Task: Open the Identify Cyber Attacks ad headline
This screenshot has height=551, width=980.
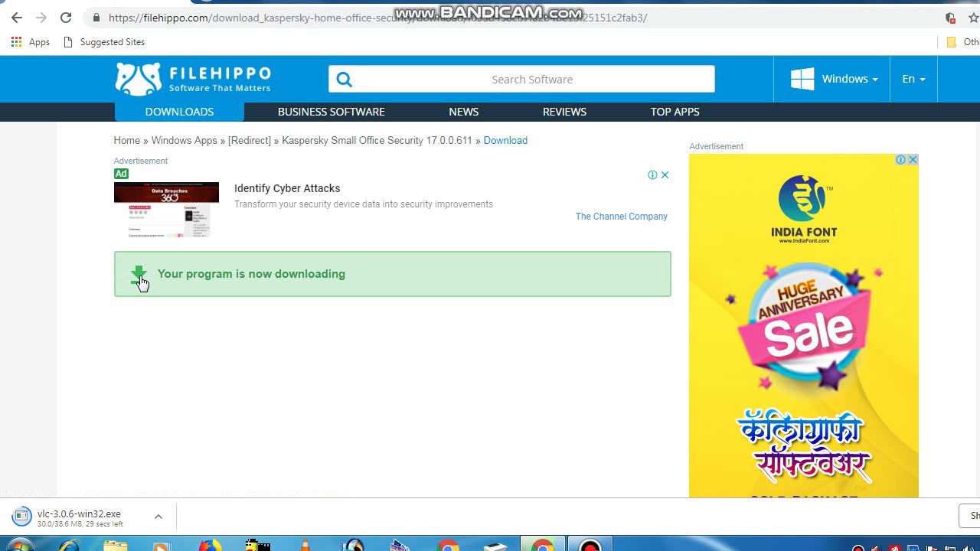Action: point(287,188)
